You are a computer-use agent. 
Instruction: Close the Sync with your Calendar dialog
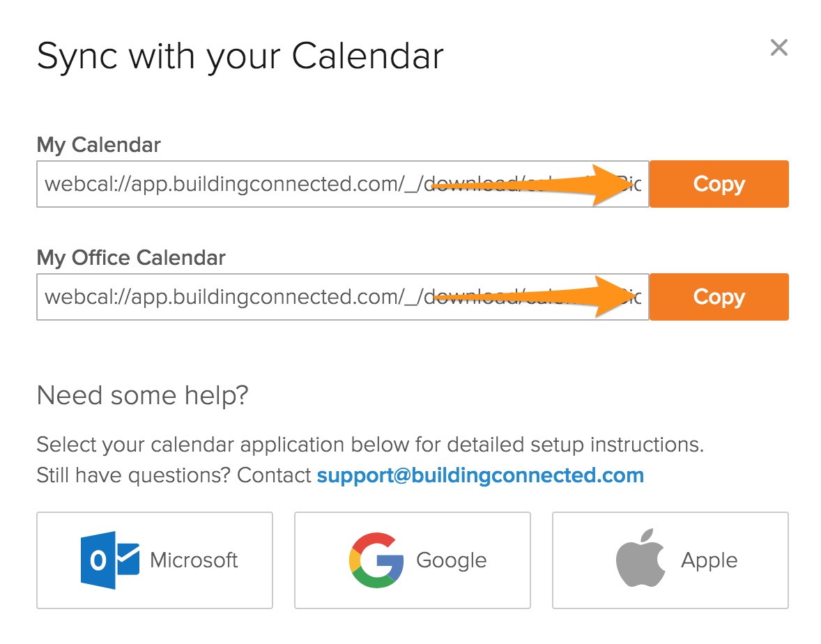point(778,48)
